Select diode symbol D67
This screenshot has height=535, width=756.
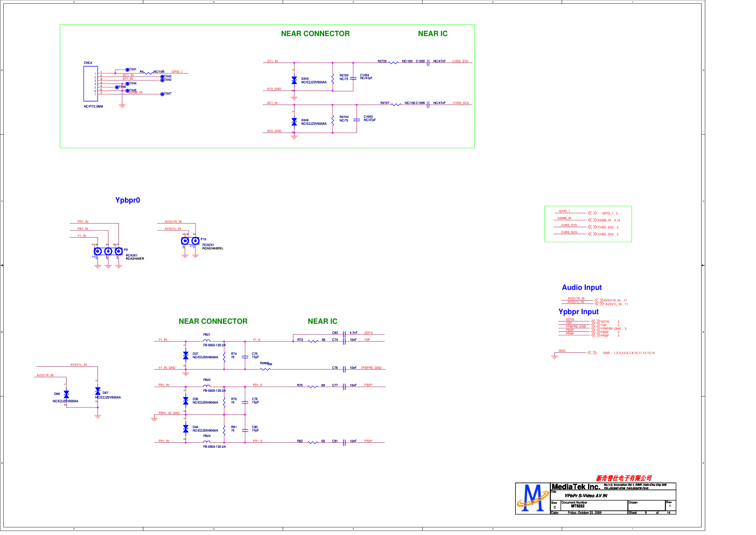click(x=97, y=391)
